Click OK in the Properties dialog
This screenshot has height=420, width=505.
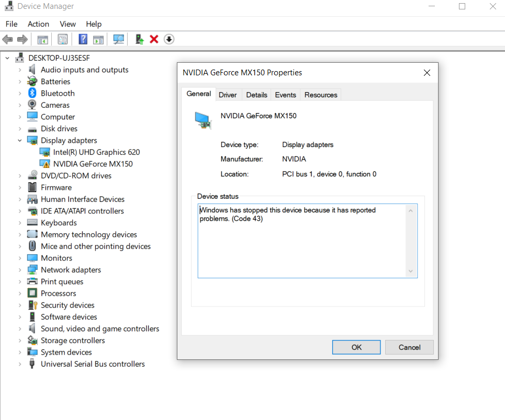(356, 347)
